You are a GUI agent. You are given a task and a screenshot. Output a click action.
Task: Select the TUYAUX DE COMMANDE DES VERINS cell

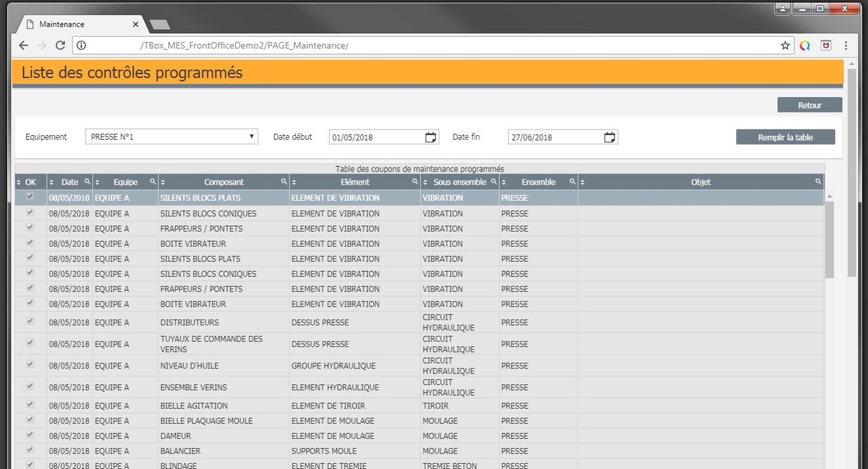click(x=224, y=344)
